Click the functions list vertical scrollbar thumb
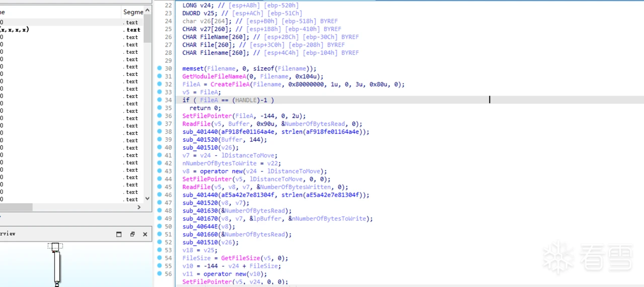Image resolution: width=644 pixels, height=287 pixels. tap(147, 29)
